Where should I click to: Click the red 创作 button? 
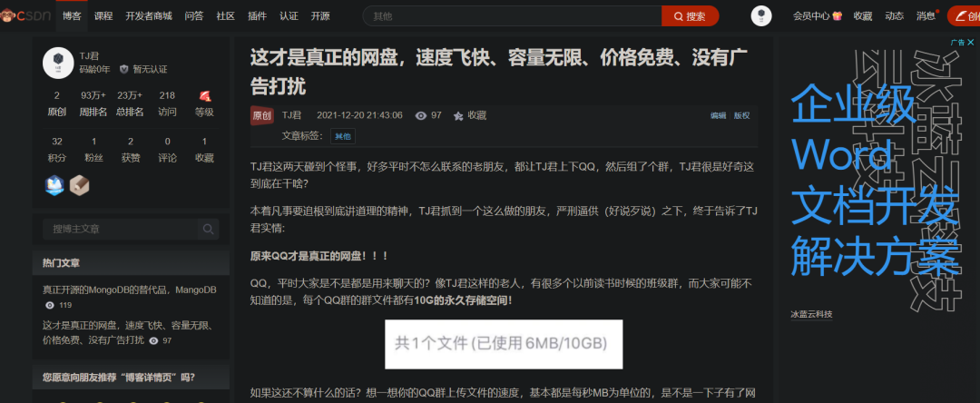pos(964,16)
